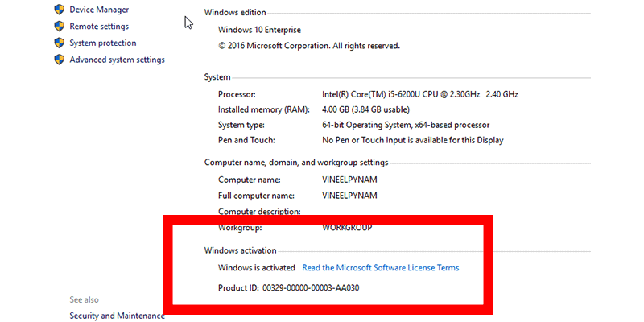Screen dimensions: 644x322
Task: Click the 64-bit Operating System type text
Action: (405, 125)
